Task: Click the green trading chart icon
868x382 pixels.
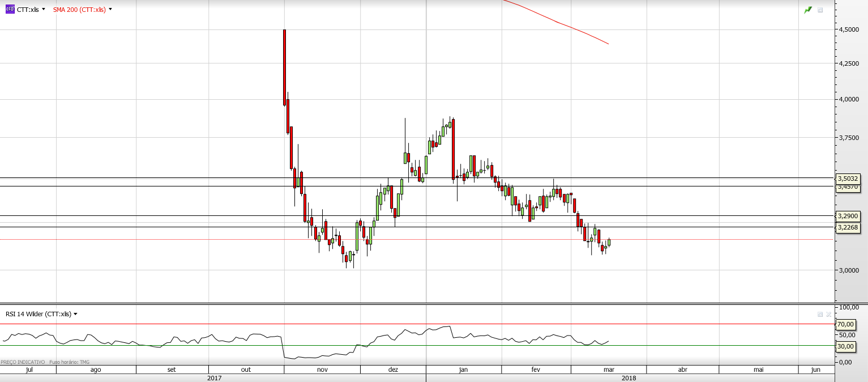Action: [x=808, y=10]
